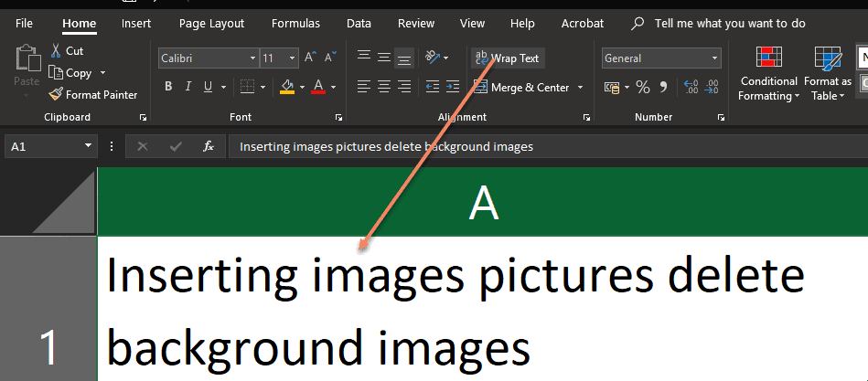Open the Help tab
Image resolution: width=868 pixels, height=381 pixels.
pyautogui.click(x=522, y=23)
